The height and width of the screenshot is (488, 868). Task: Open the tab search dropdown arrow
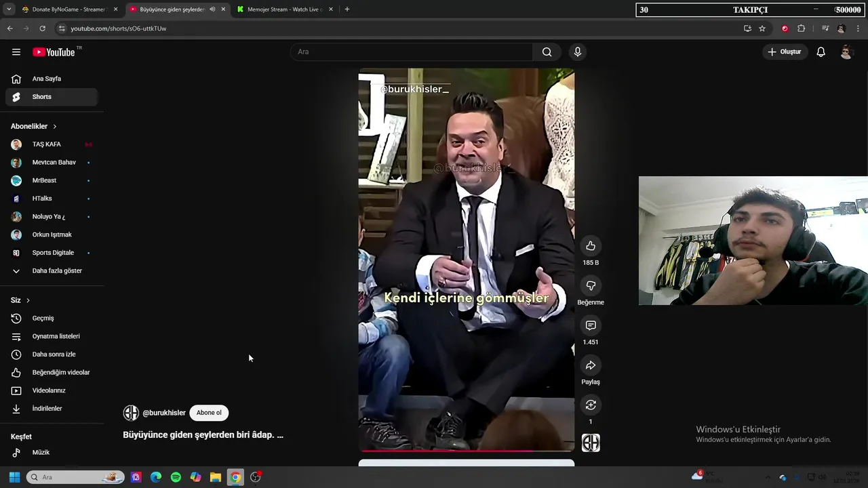coord(9,9)
